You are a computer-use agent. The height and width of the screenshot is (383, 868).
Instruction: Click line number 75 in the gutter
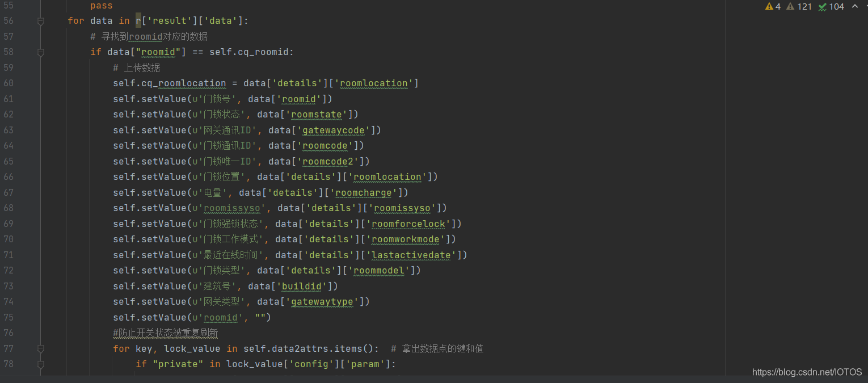pos(9,317)
